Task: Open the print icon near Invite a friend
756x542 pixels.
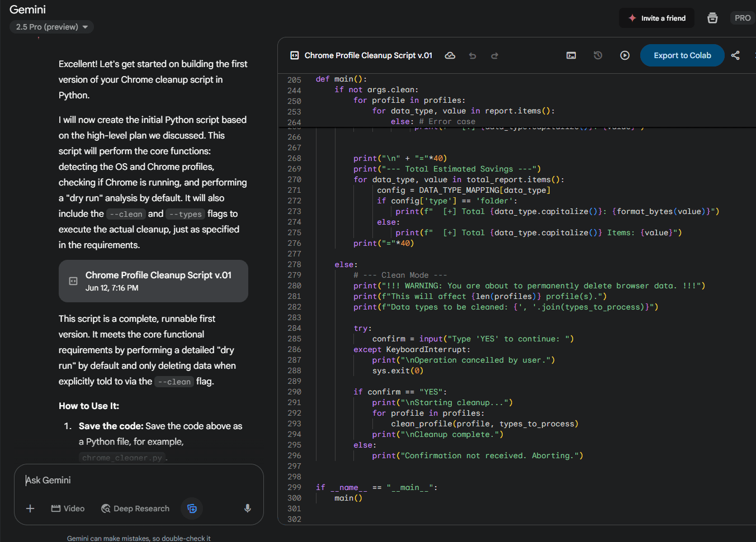Action: coord(712,18)
